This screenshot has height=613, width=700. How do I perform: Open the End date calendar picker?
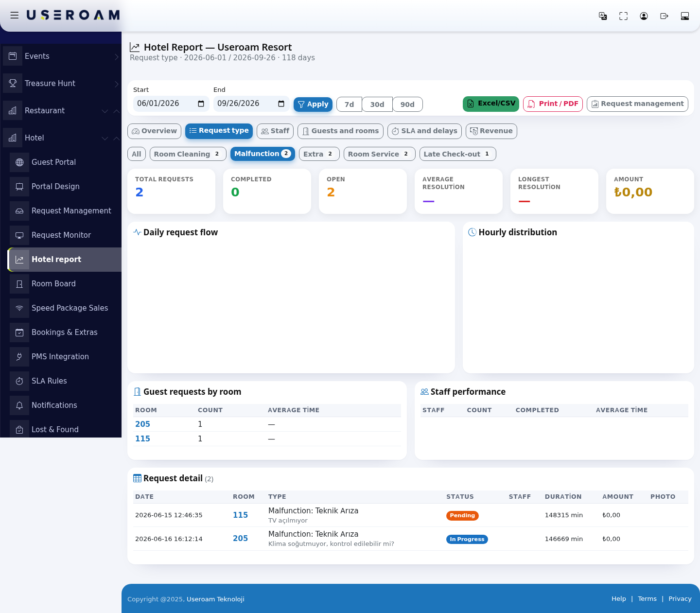click(x=281, y=104)
